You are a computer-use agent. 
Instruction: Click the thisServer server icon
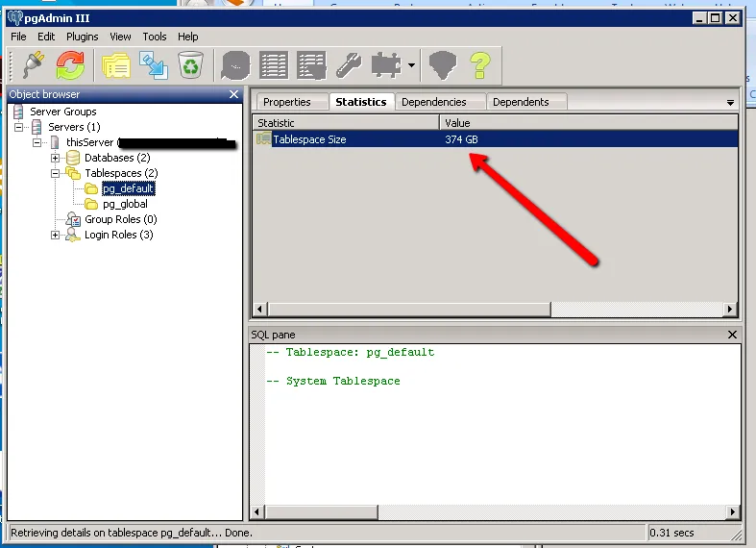55,142
